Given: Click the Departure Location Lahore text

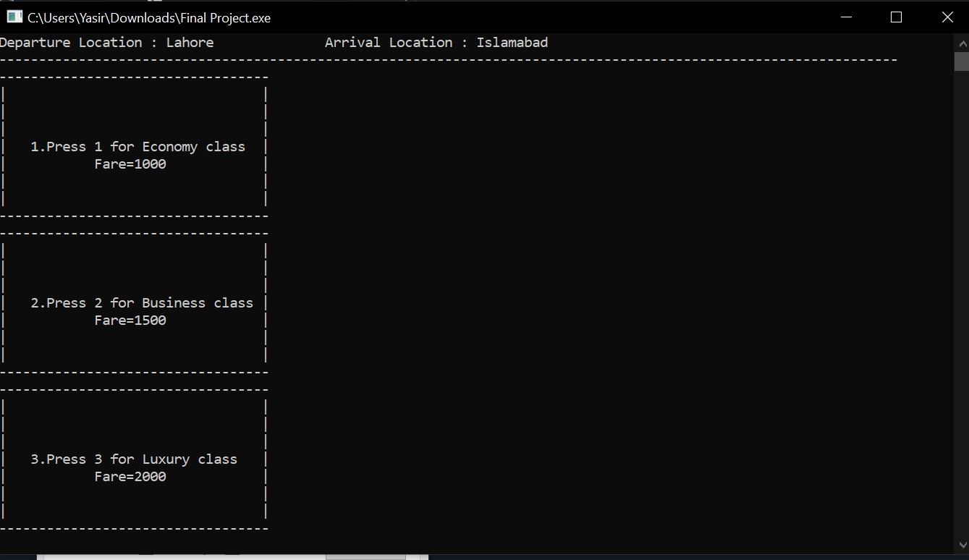Looking at the screenshot, I should (106, 42).
